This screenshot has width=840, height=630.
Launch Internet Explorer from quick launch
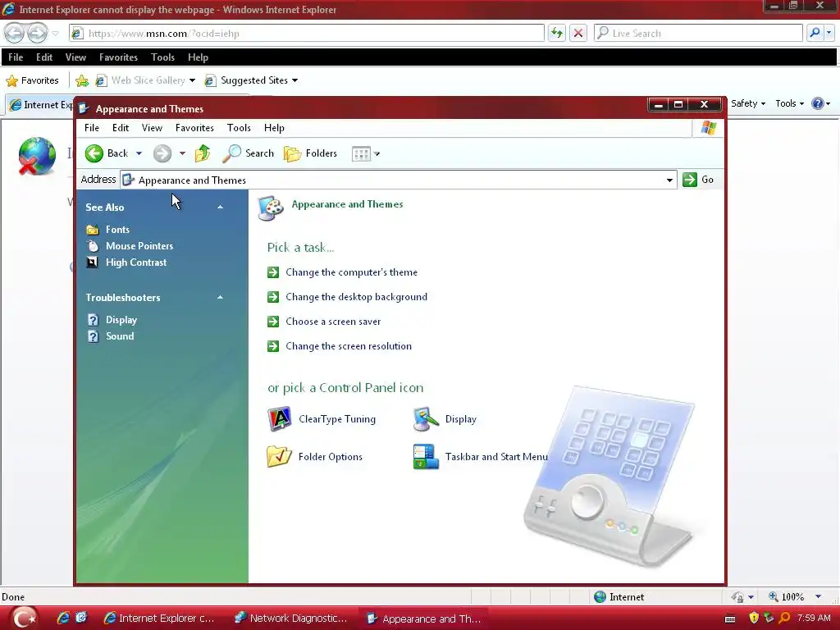point(63,618)
